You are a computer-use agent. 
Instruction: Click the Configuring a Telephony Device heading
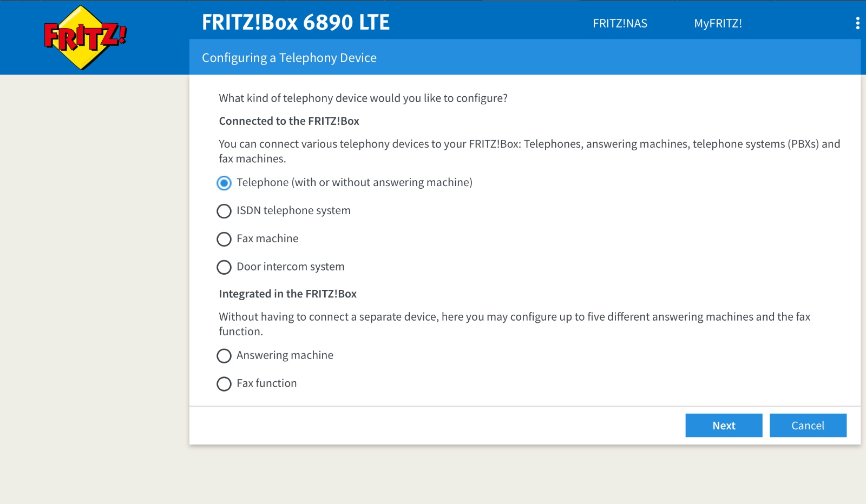point(289,58)
